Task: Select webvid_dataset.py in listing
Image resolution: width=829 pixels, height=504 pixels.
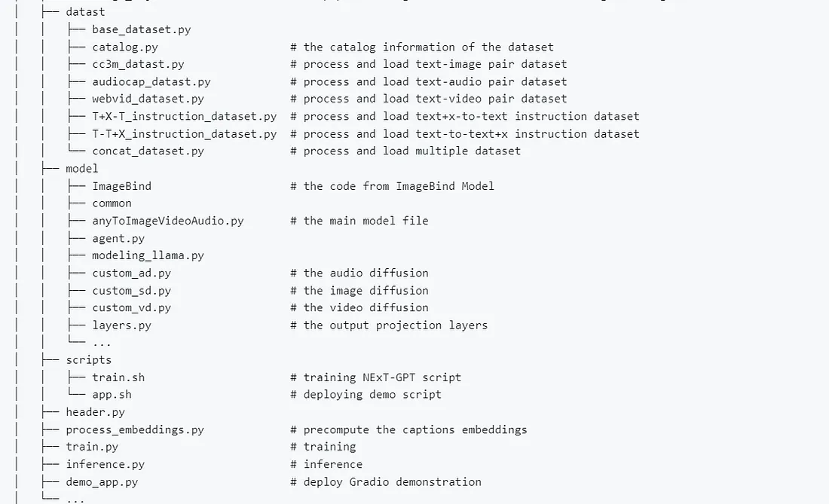Action: (x=148, y=99)
